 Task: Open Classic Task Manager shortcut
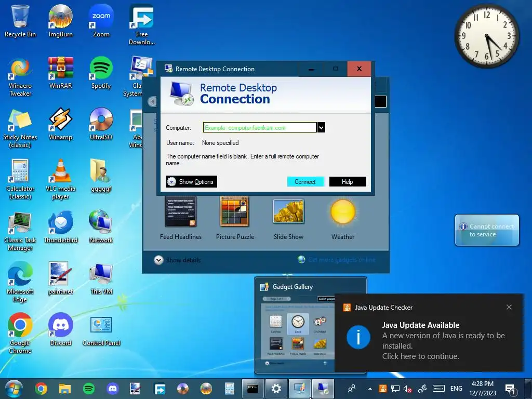[x=20, y=231]
